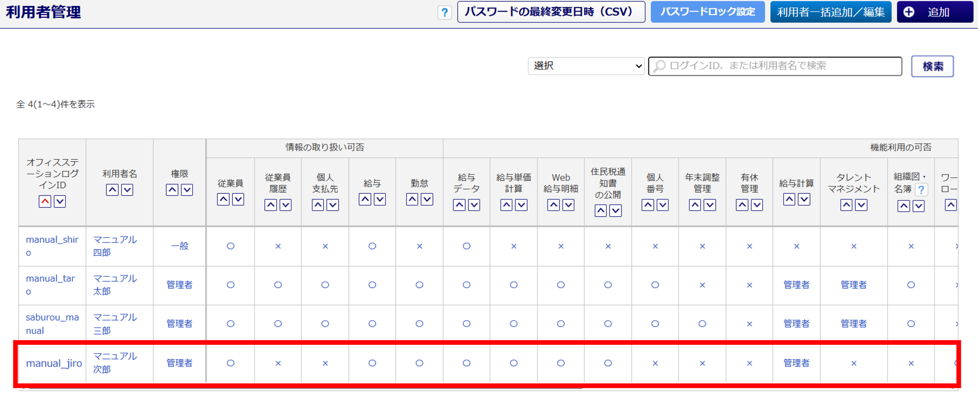980x397 pixels.
Task: Sort login ID column descending
Action: click(x=60, y=202)
